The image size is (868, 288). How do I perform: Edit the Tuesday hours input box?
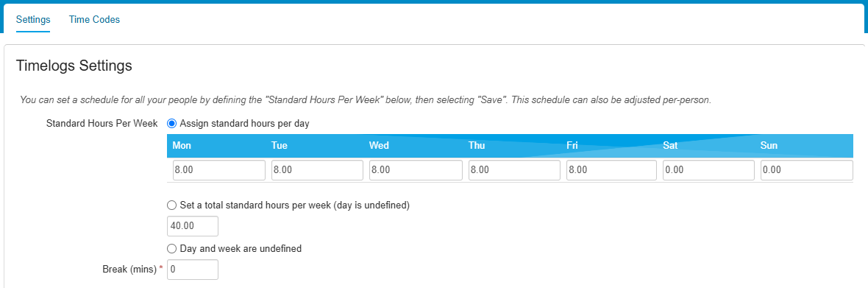(x=317, y=171)
